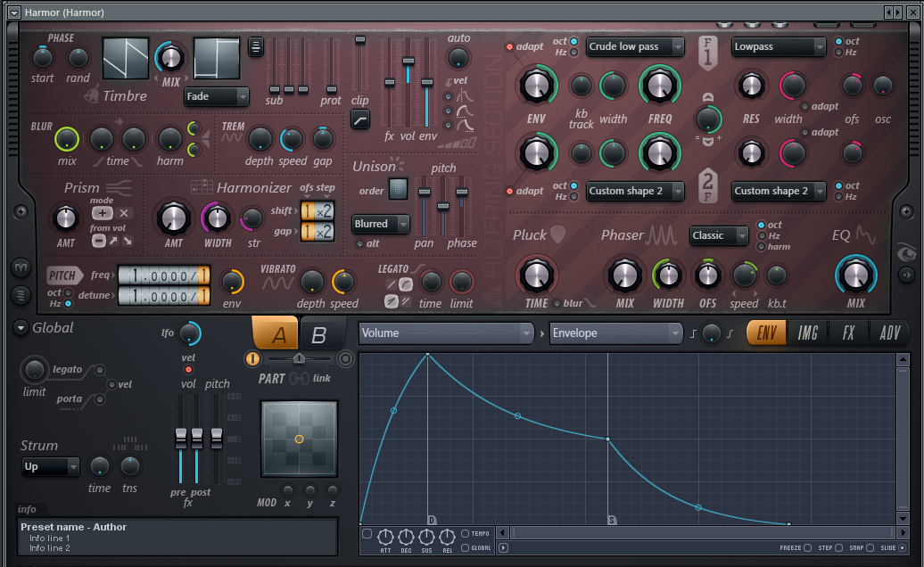Click the Phaser waveform icon
The image size is (924, 567).
[662, 234]
